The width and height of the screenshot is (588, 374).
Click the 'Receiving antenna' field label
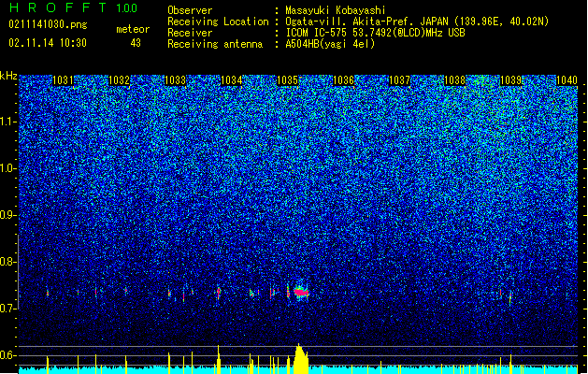[215, 44]
